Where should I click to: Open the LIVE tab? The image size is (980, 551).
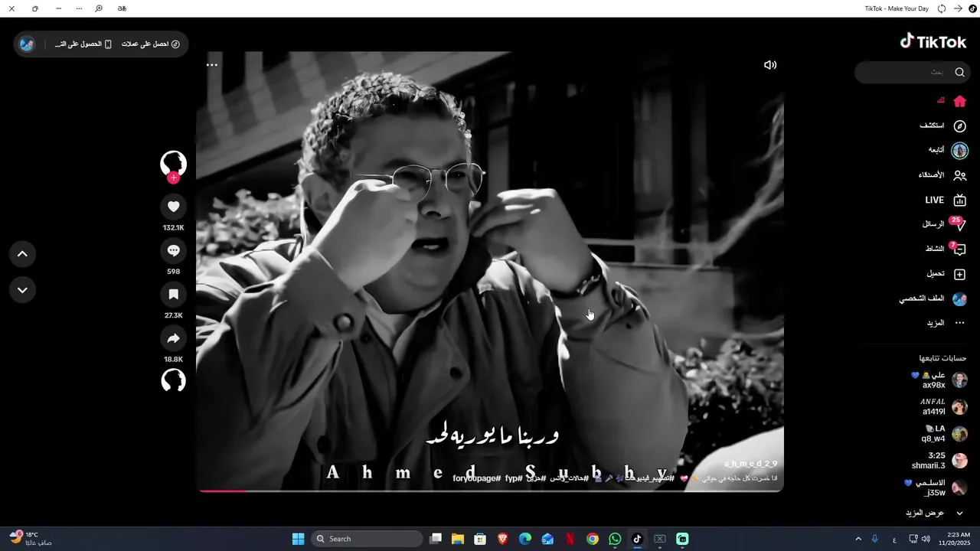point(946,200)
